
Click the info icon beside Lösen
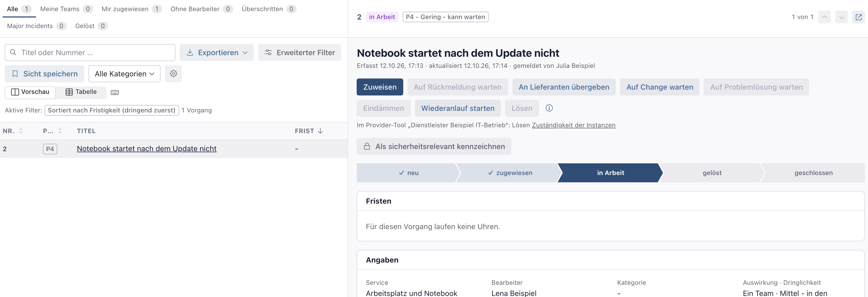point(549,108)
